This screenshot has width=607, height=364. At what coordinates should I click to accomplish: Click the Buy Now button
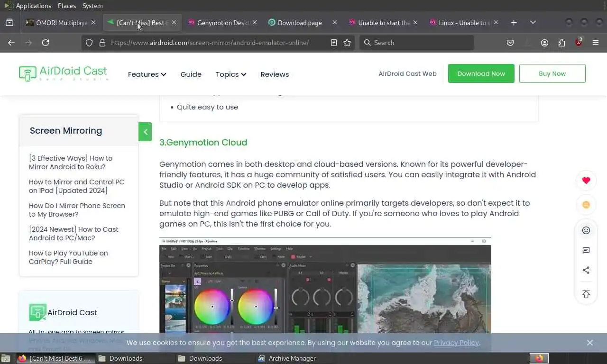[552, 73]
